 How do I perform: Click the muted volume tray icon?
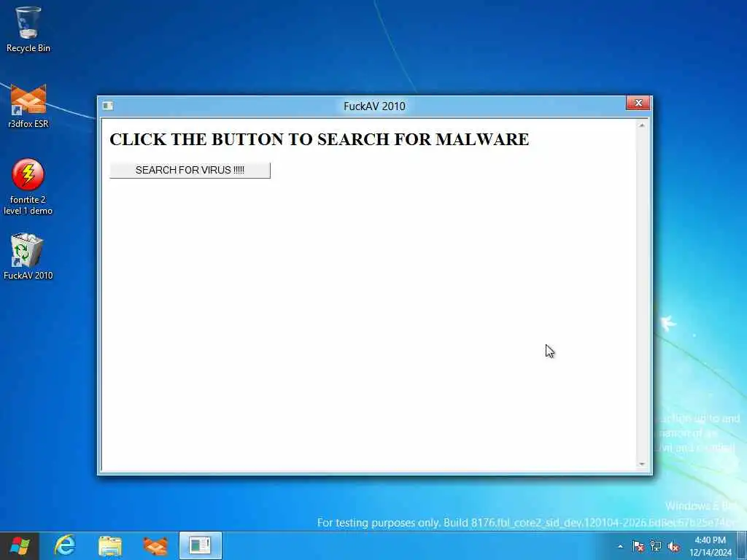click(x=673, y=546)
